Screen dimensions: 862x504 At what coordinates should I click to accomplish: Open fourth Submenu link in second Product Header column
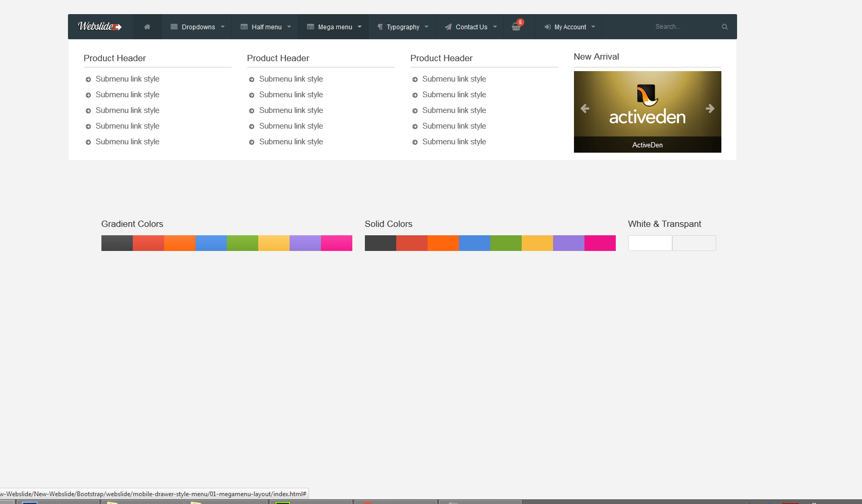point(291,126)
